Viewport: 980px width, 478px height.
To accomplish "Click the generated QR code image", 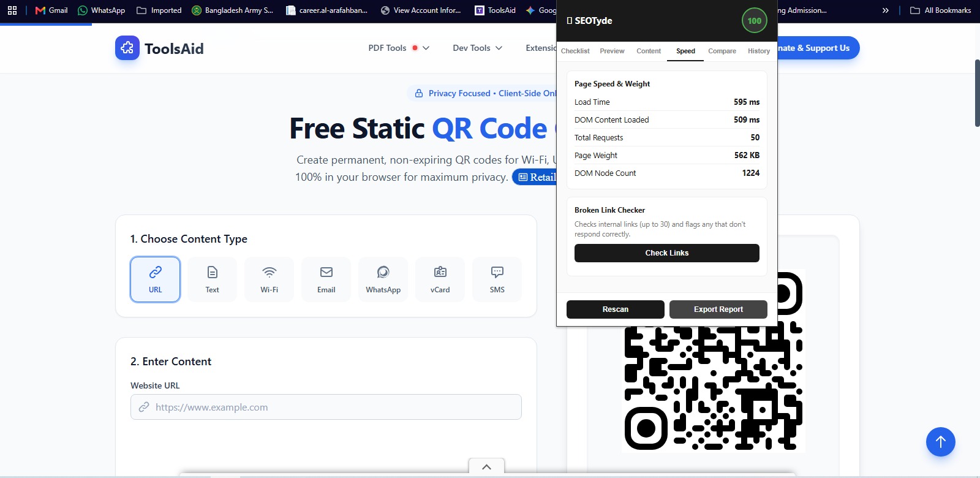I will tap(713, 360).
